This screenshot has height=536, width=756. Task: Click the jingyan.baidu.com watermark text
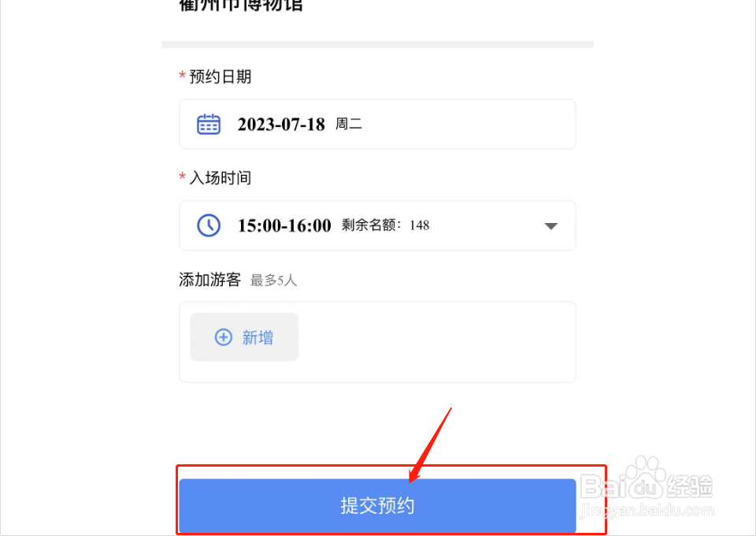pos(647,510)
